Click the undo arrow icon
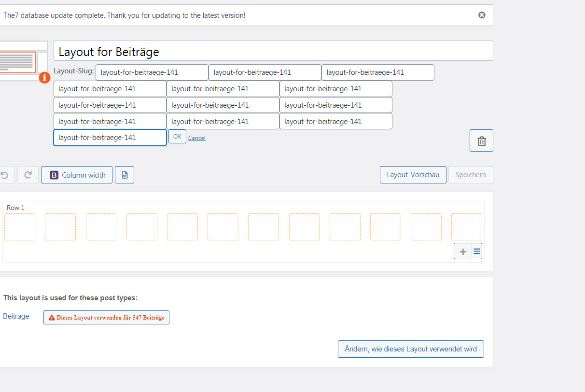Image resolution: width=585 pixels, height=392 pixels. [x=5, y=175]
